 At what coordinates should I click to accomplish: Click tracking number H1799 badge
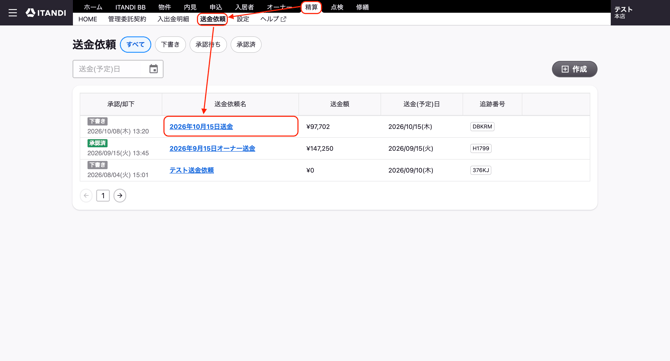(x=481, y=148)
